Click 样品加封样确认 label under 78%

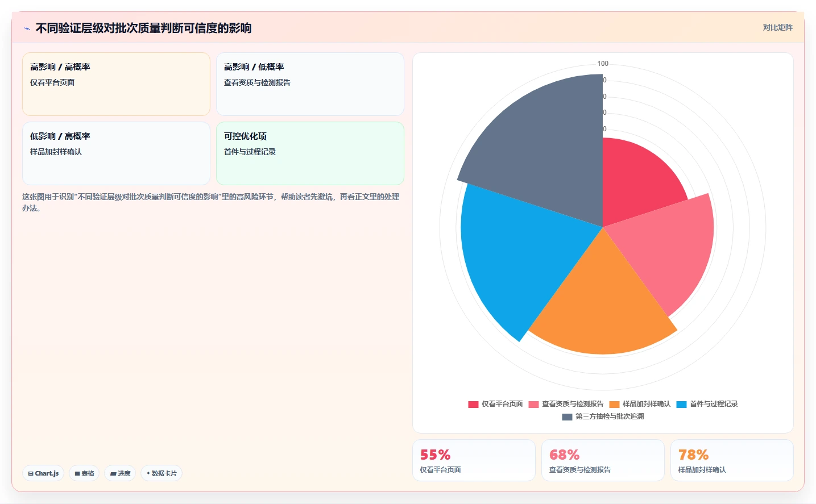click(702, 470)
